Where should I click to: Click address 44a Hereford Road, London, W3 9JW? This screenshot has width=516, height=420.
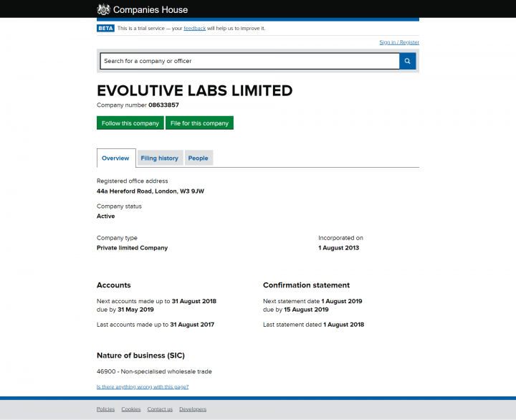coord(150,191)
